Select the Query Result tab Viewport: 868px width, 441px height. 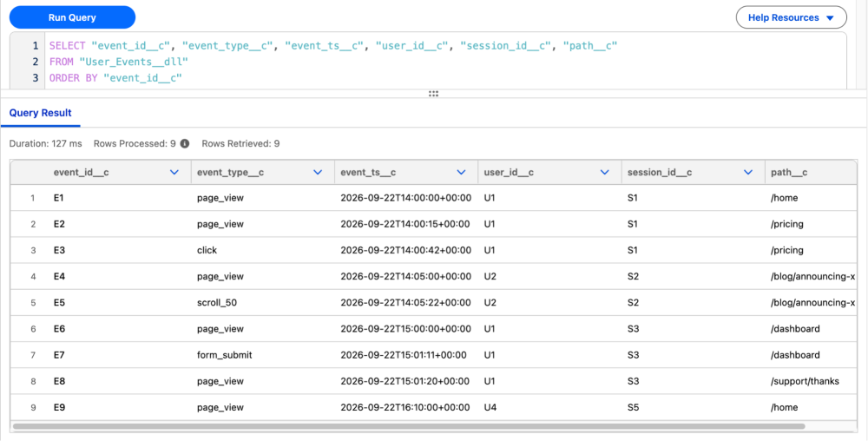click(41, 113)
